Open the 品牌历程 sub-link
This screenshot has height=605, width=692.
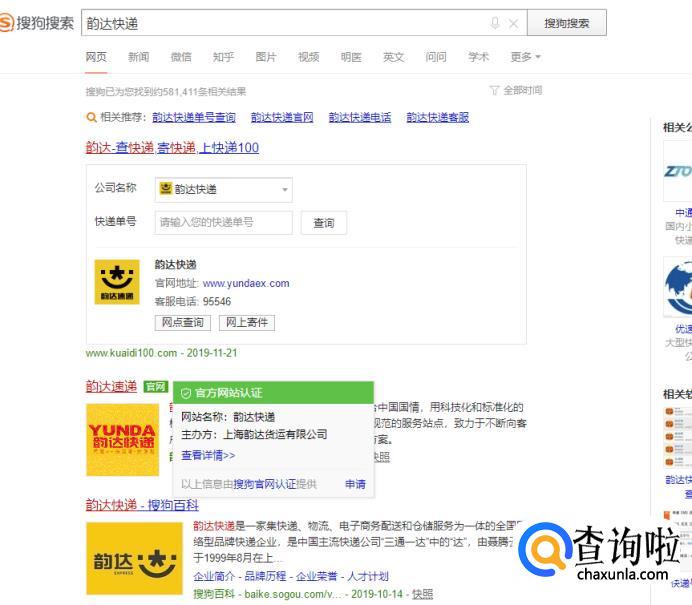click(265, 576)
